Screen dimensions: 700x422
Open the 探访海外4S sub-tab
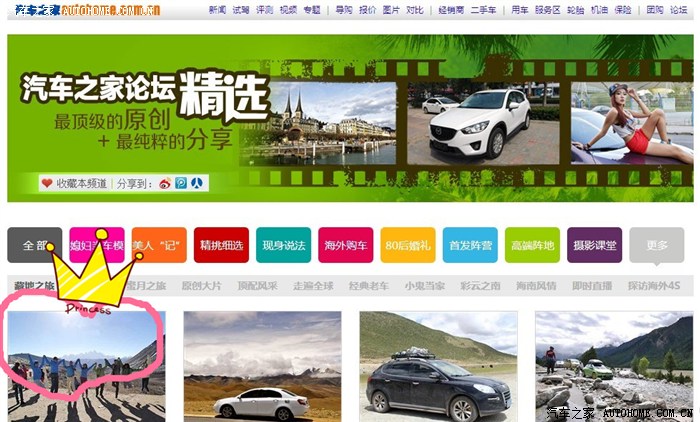coord(654,285)
